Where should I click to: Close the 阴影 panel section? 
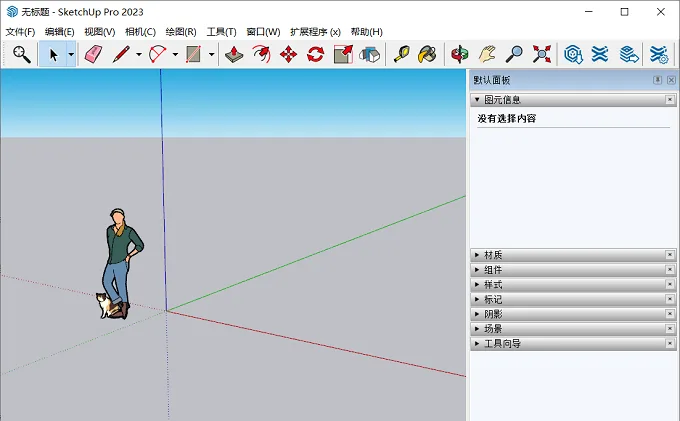click(670, 314)
